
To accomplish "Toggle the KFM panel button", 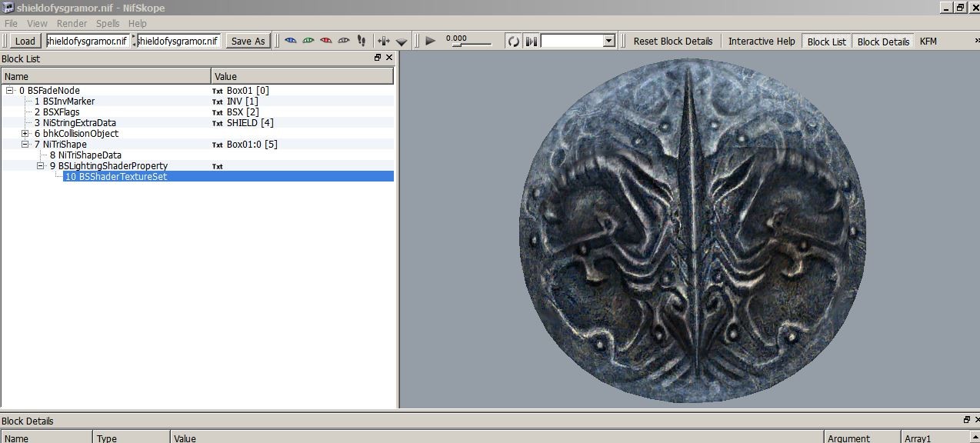I will coord(928,42).
